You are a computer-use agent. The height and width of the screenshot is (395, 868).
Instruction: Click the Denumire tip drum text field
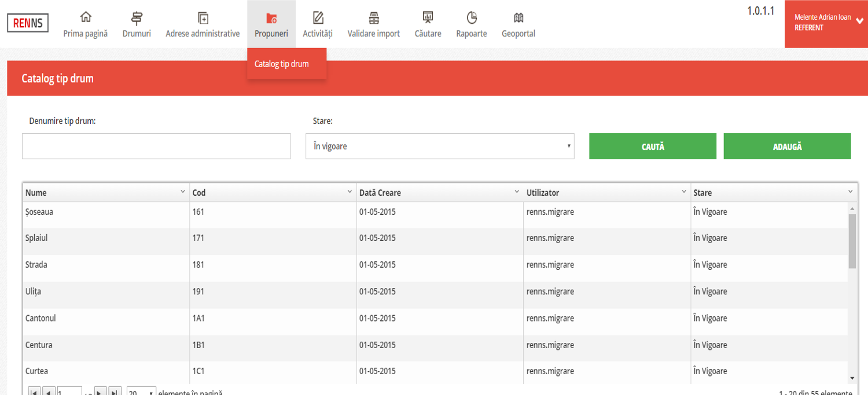[x=156, y=147]
